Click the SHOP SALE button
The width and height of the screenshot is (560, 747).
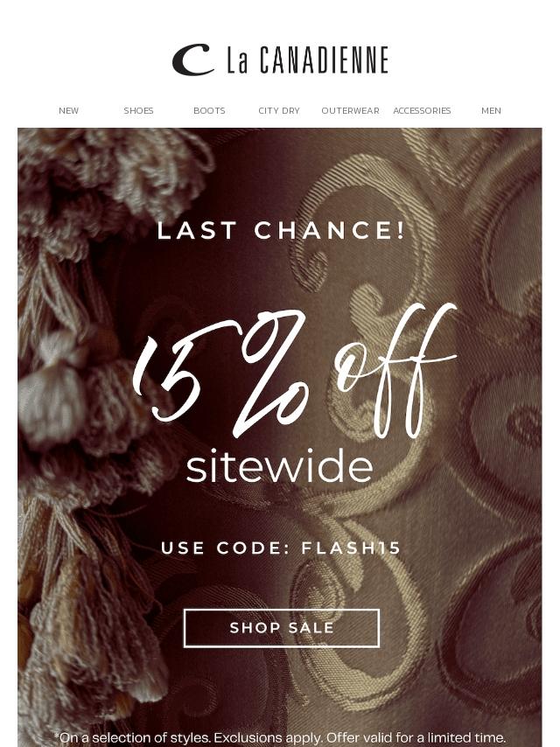point(282,628)
